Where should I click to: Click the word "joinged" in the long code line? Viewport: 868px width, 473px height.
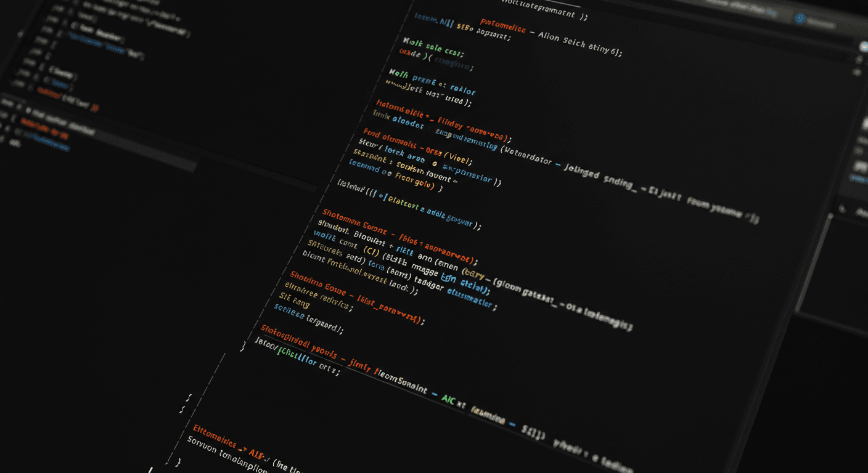(x=582, y=172)
